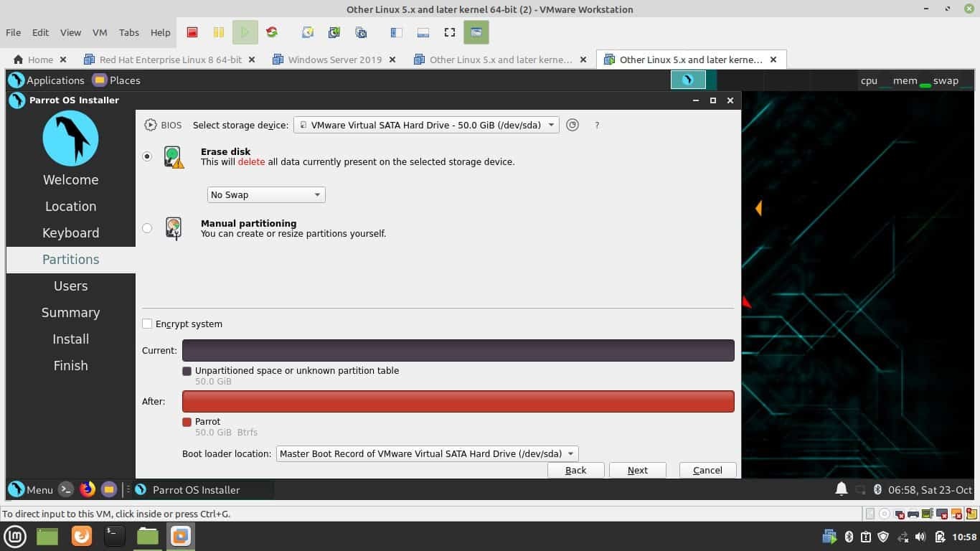This screenshot has height=551, width=980.
Task: Open the terminal icon on the host taskbar
Action: [x=114, y=536]
